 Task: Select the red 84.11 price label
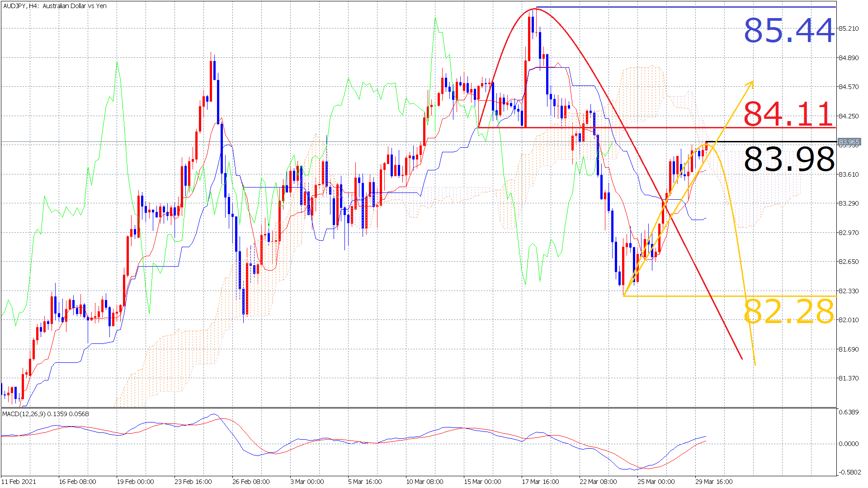pos(788,114)
